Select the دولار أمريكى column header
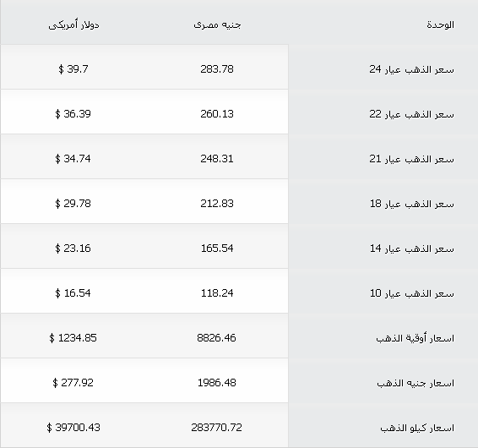478x448 pixels. [73, 25]
